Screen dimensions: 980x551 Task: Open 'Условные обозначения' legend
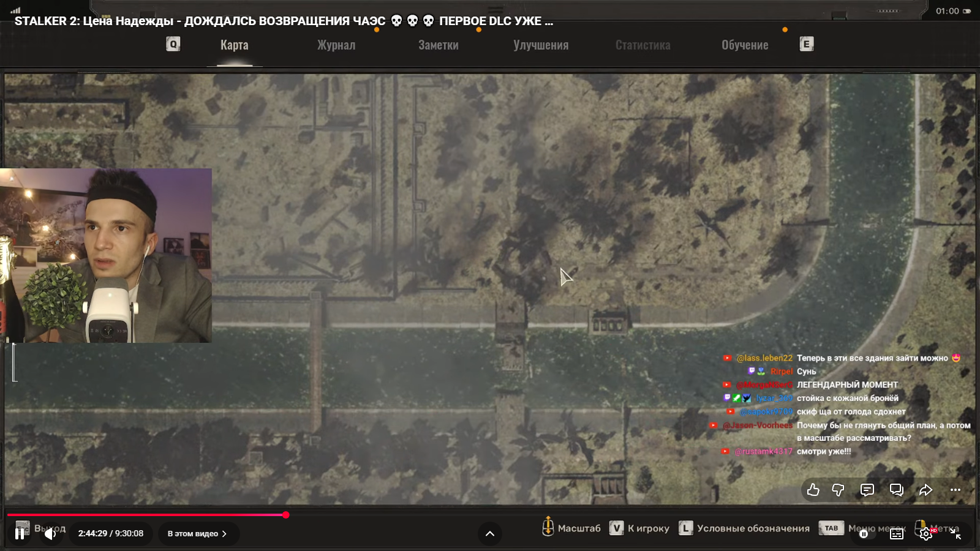(753, 528)
